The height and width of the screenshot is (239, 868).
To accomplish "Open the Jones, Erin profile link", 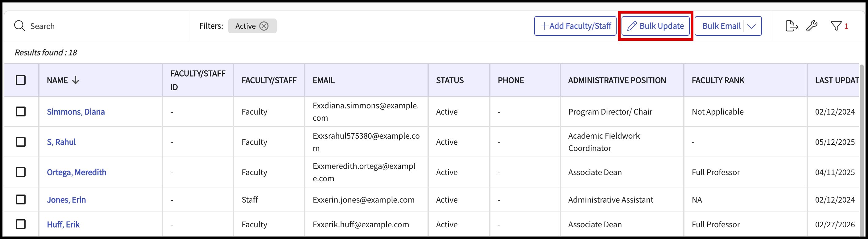I will pyautogui.click(x=66, y=200).
